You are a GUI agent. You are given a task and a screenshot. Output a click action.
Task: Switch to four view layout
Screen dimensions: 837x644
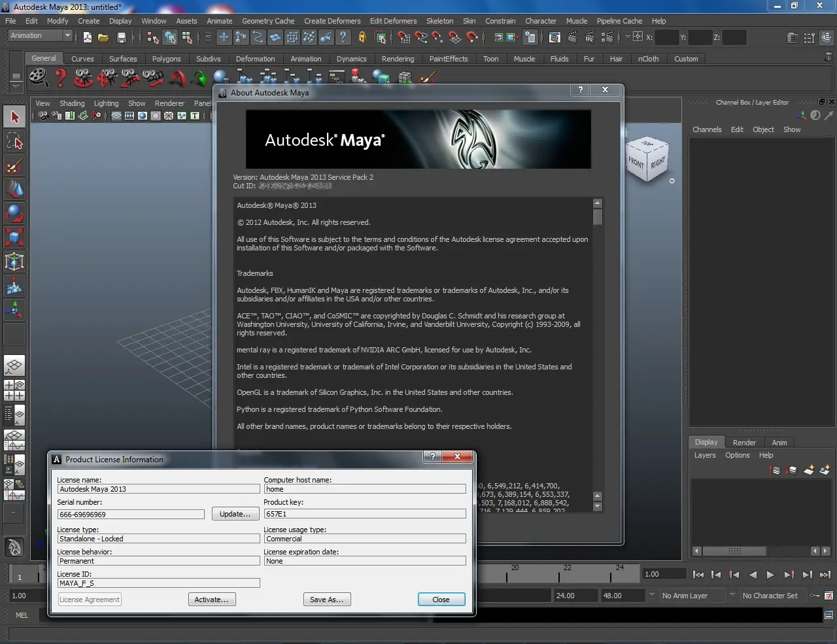click(x=14, y=390)
